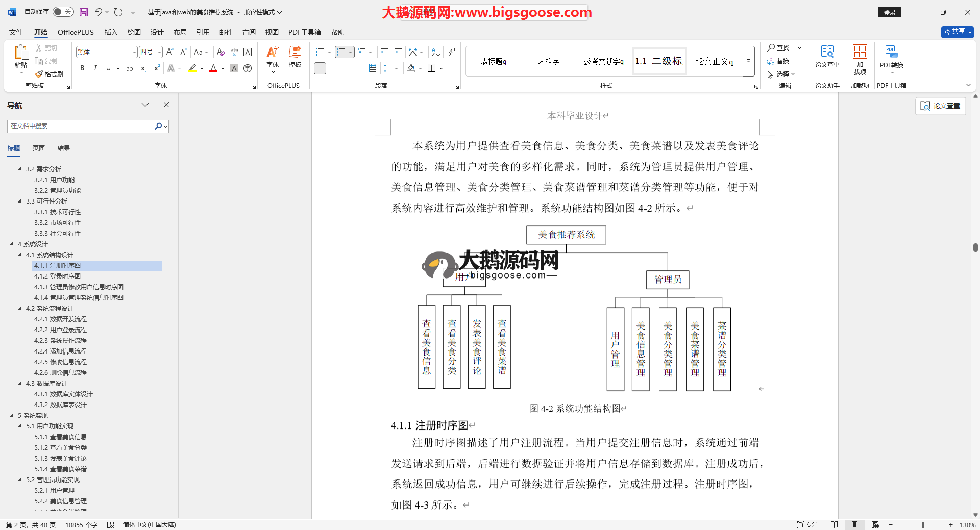Toggle strikethrough text formatting
980x530 pixels.
[x=130, y=68]
